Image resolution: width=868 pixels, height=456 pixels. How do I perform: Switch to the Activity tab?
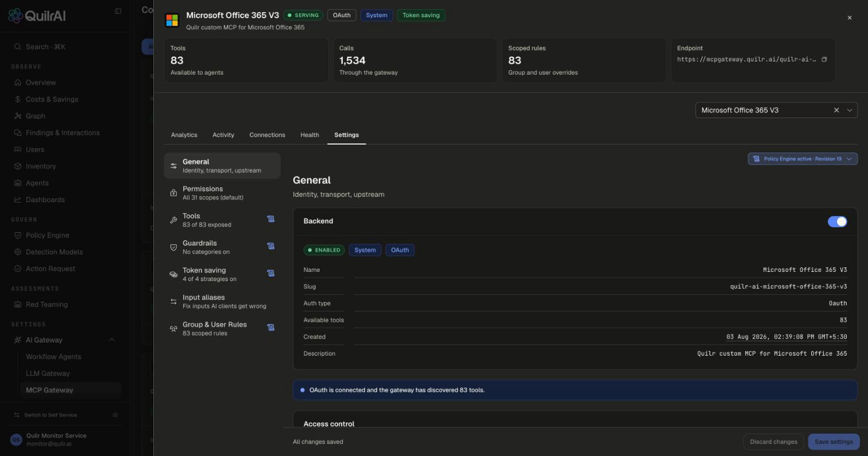[x=223, y=135]
